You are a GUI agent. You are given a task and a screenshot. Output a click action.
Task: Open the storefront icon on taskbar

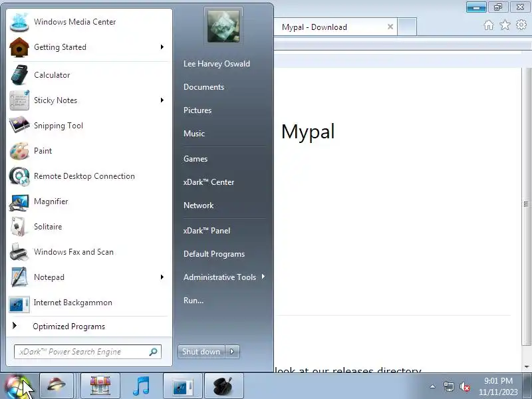click(100, 386)
